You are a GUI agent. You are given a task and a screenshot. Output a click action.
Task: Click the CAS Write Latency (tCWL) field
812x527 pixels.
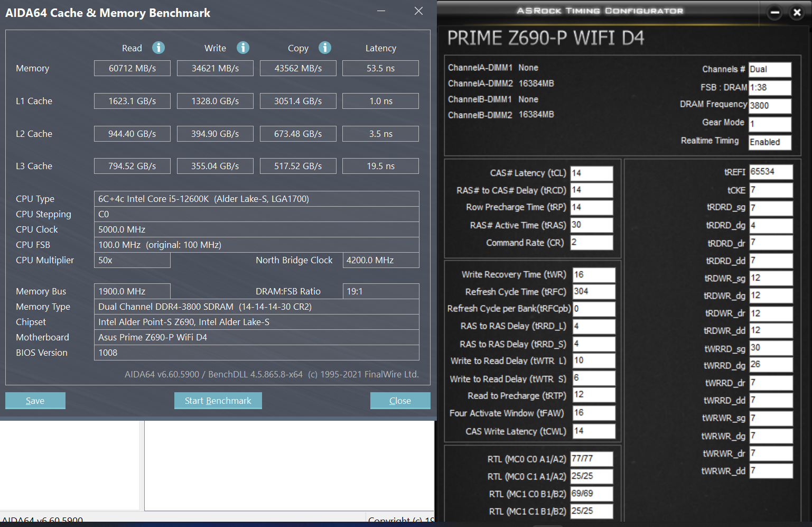pyautogui.click(x=594, y=431)
